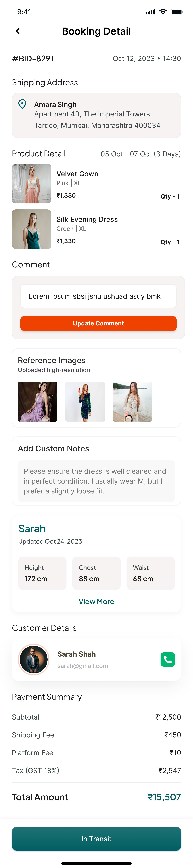View beach outfit reference image

[133, 402]
